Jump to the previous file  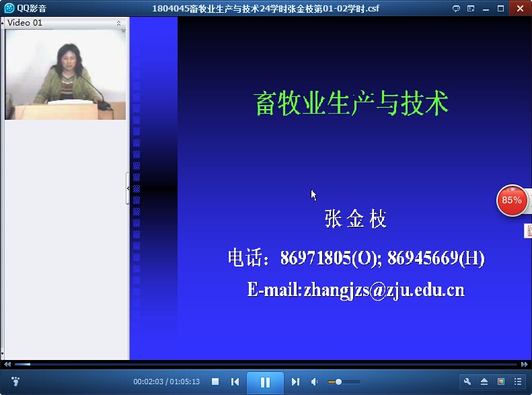pyautogui.click(x=235, y=382)
